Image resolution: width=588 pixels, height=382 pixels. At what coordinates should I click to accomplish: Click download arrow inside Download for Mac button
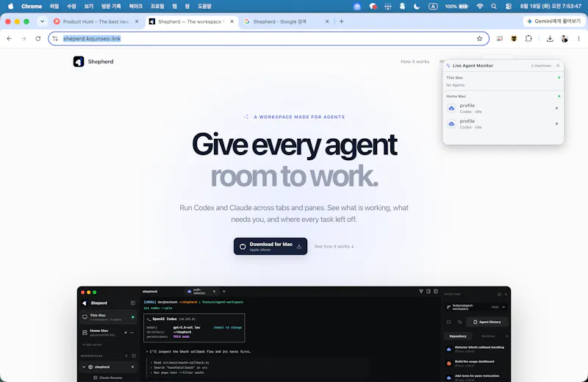[x=299, y=246]
